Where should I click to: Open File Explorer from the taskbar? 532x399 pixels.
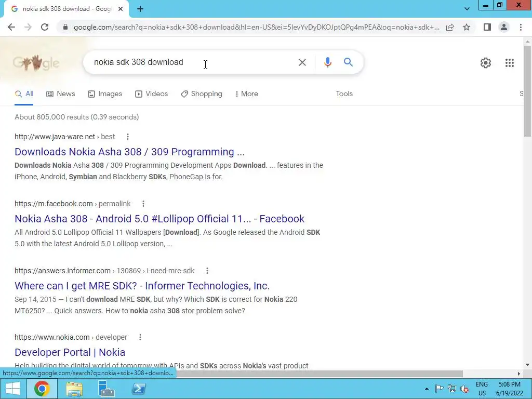74,389
